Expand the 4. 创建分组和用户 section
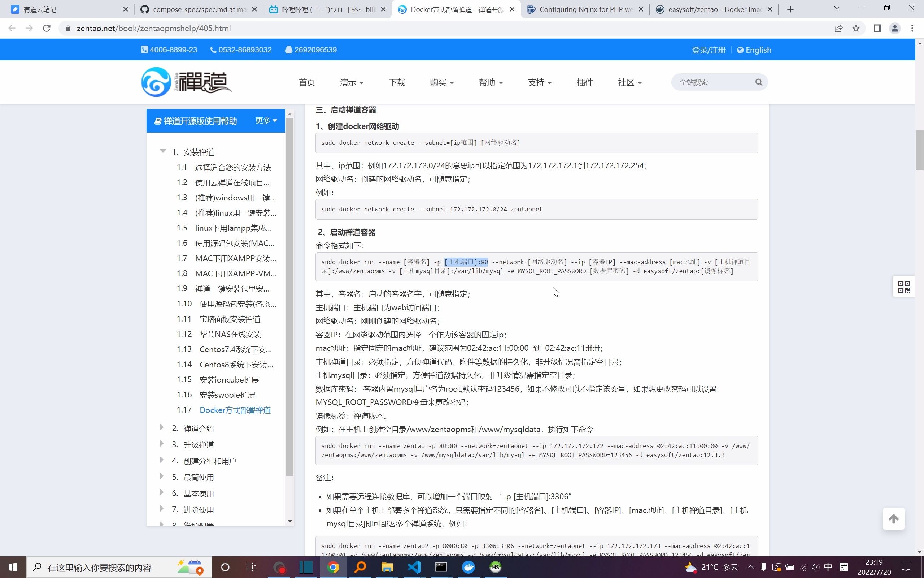The width and height of the screenshot is (924, 578). pos(161,460)
